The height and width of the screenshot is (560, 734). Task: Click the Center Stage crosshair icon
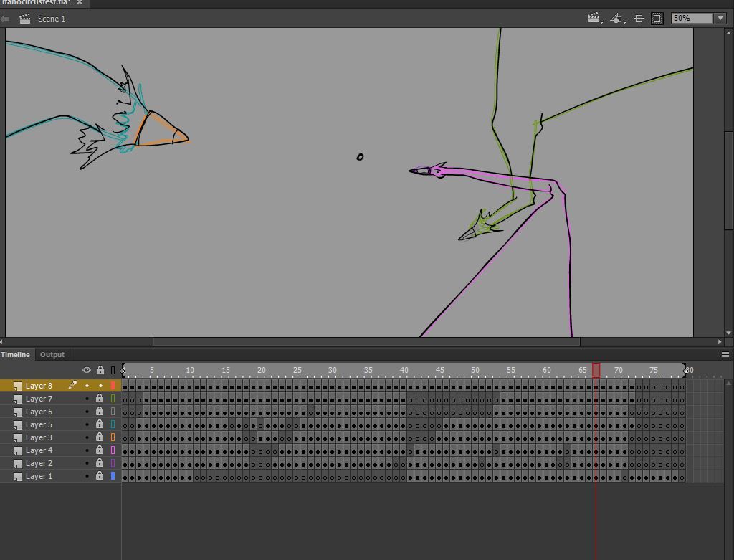(639, 18)
